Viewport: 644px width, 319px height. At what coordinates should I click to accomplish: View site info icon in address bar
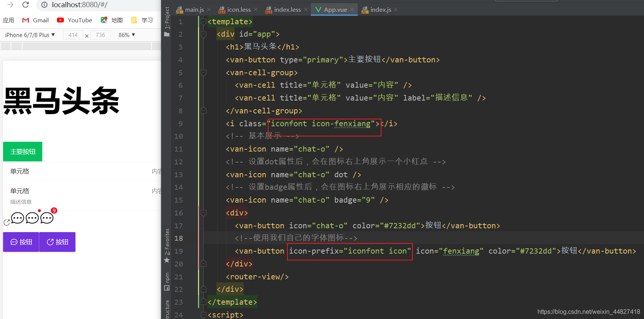(44, 5)
